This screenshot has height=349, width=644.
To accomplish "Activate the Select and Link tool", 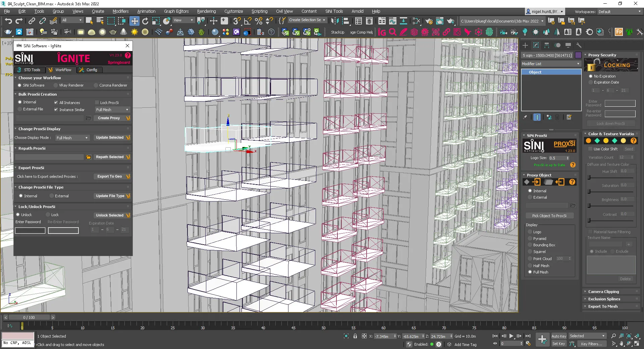I will 32,21.
